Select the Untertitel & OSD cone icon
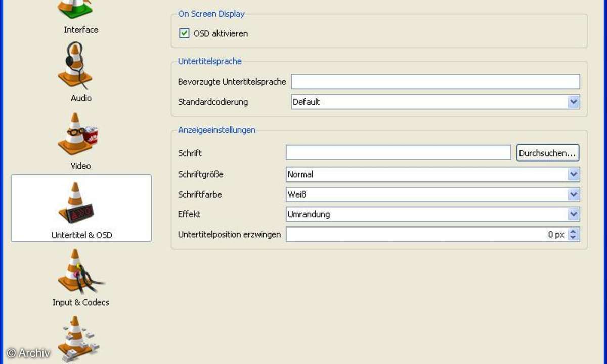The height and width of the screenshot is (364, 607). [x=76, y=204]
